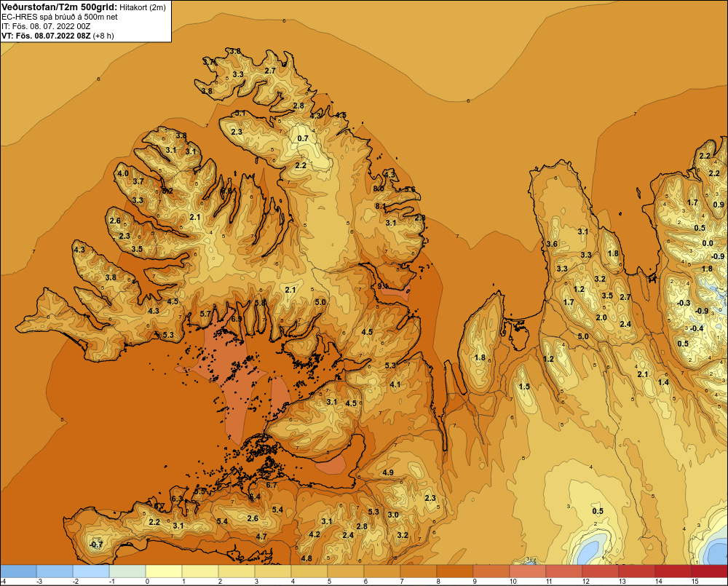
Task: Click the 'Veðurstofan/T2m 500grid' map title
Action: [59, 7]
